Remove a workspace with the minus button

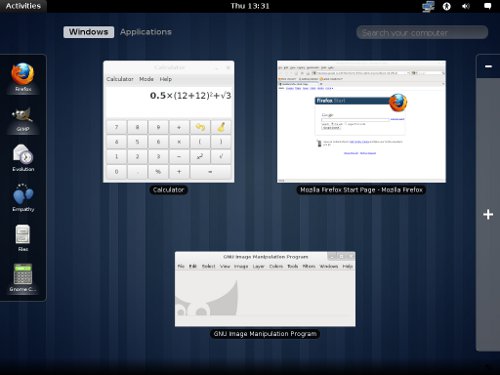(488, 66)
